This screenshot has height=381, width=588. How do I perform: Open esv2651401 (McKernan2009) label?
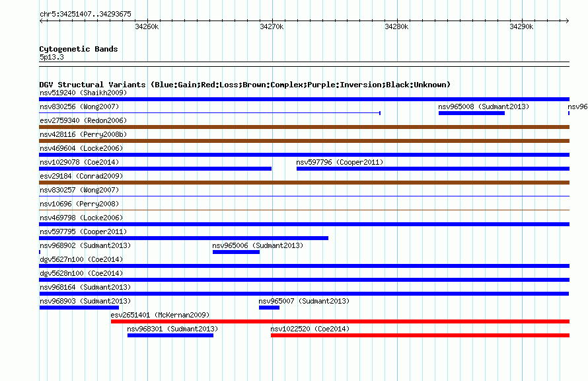(160, 315)
